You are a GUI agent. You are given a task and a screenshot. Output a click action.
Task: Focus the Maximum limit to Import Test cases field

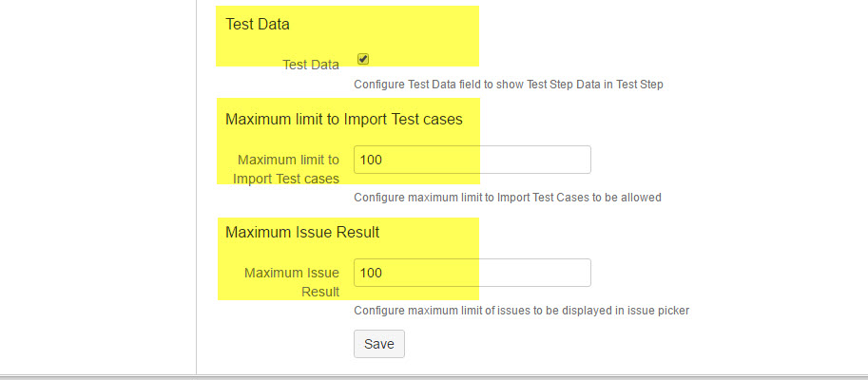tap(472, 160)
